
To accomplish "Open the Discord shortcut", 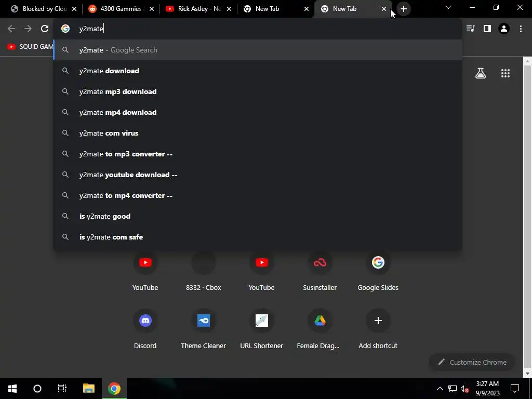I will (x=145, y=330).
